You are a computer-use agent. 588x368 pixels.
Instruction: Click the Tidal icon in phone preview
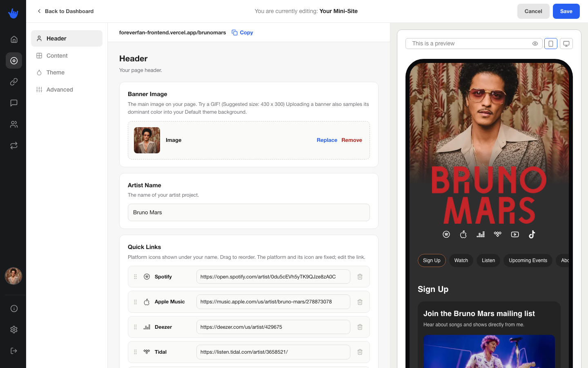tap(497, 234)
